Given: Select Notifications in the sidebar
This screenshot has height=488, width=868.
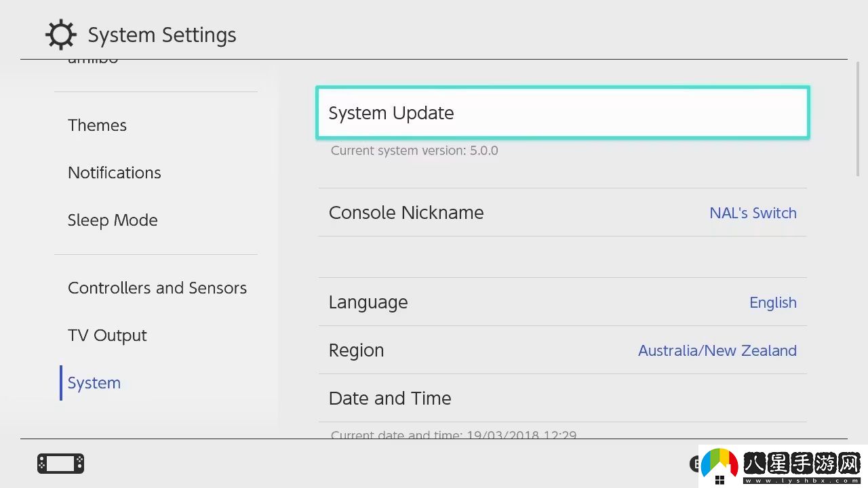Looking at the screenshot, I should click(115, 173).
